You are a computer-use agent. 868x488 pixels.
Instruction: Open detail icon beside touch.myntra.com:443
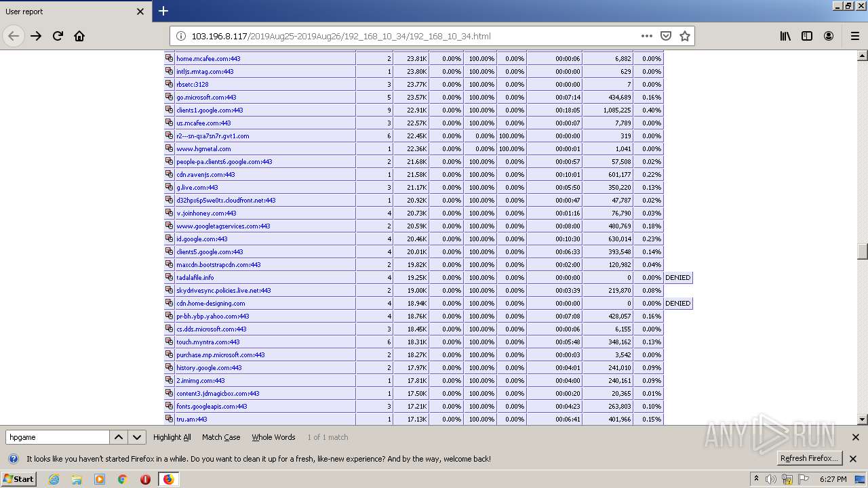click(x=170, y=342)
